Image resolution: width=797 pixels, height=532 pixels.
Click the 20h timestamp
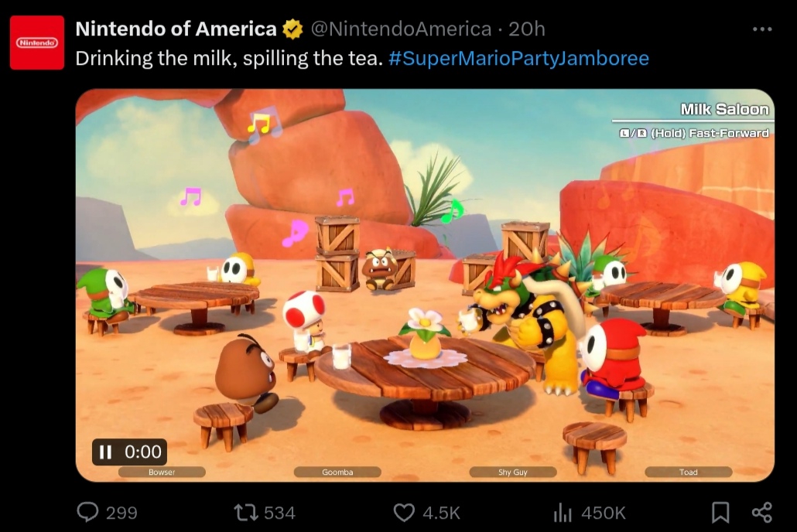(x=527, y=29)
